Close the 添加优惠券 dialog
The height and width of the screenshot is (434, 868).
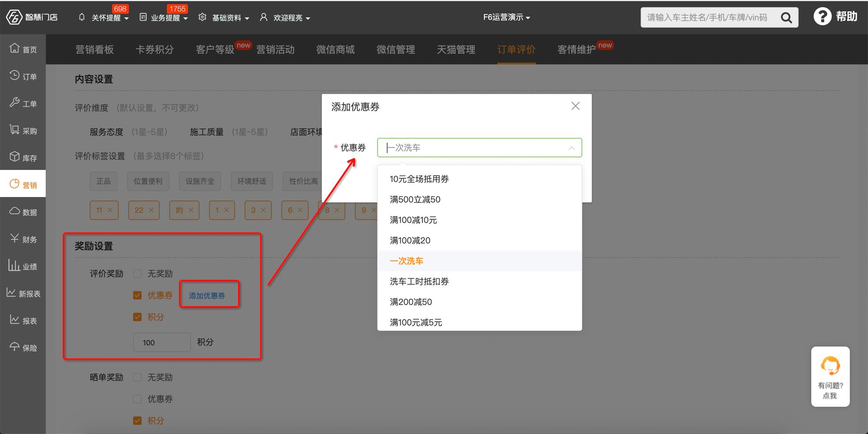[575, 106]
